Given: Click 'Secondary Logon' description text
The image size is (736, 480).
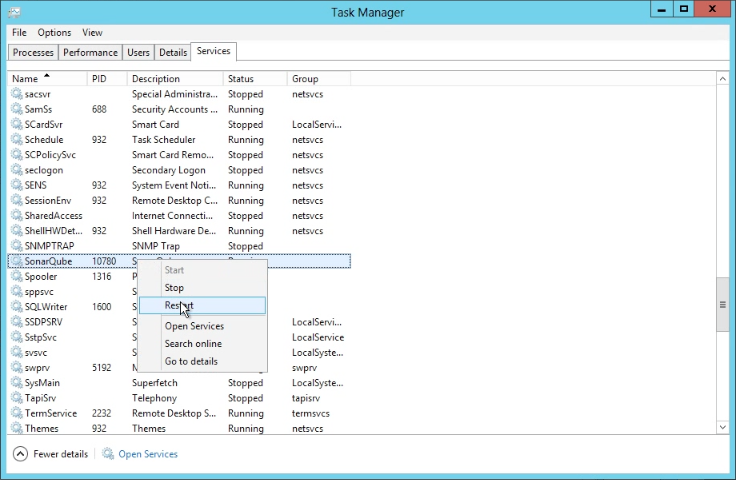Looking at the screenshot, I should [169, 170].
